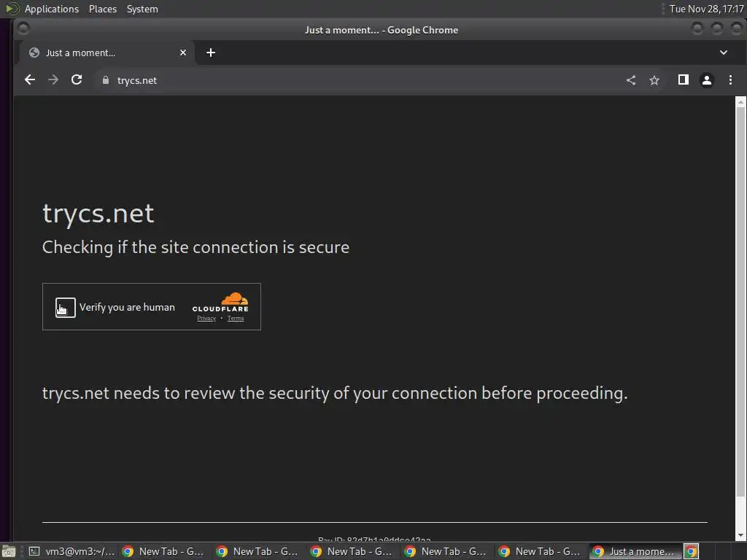Reload the trycs.net page
Screen dimensions: 747x560
tap(77, 80)
